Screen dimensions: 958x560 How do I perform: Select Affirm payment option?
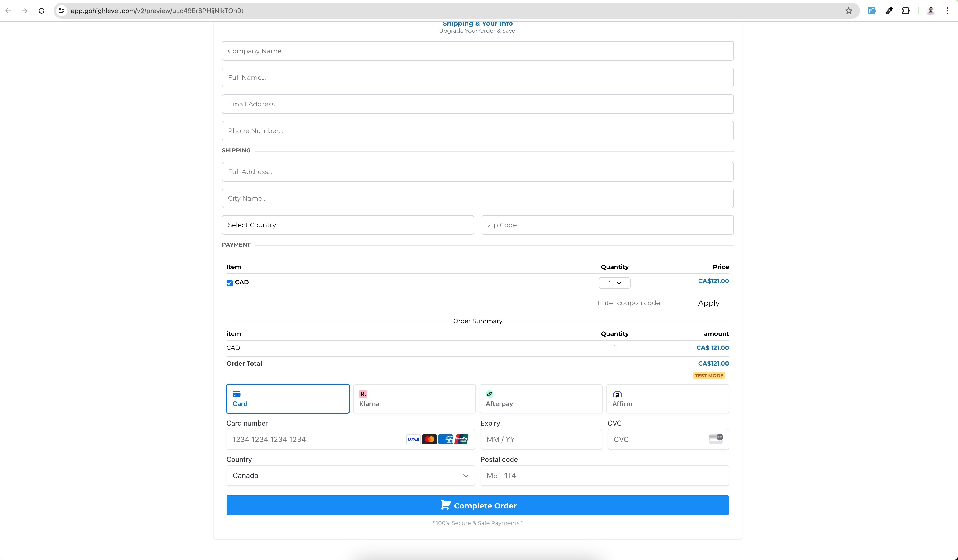click(x=667, y=399)
